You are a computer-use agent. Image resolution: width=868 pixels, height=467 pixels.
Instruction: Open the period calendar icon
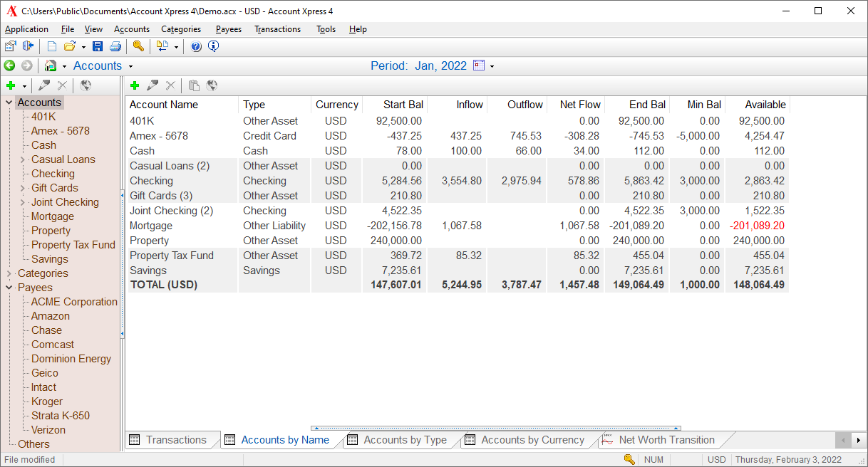[x=479, y=65]
